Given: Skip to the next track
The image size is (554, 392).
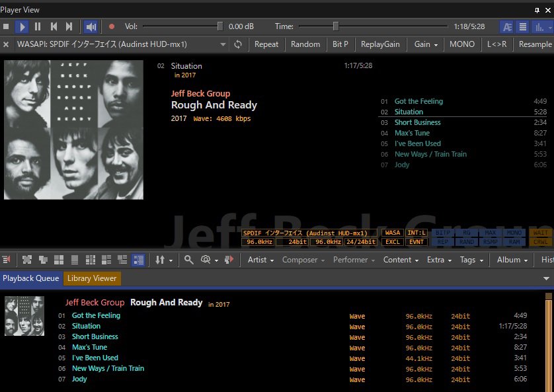Looking at the screenshot, I should coord(69,26).
